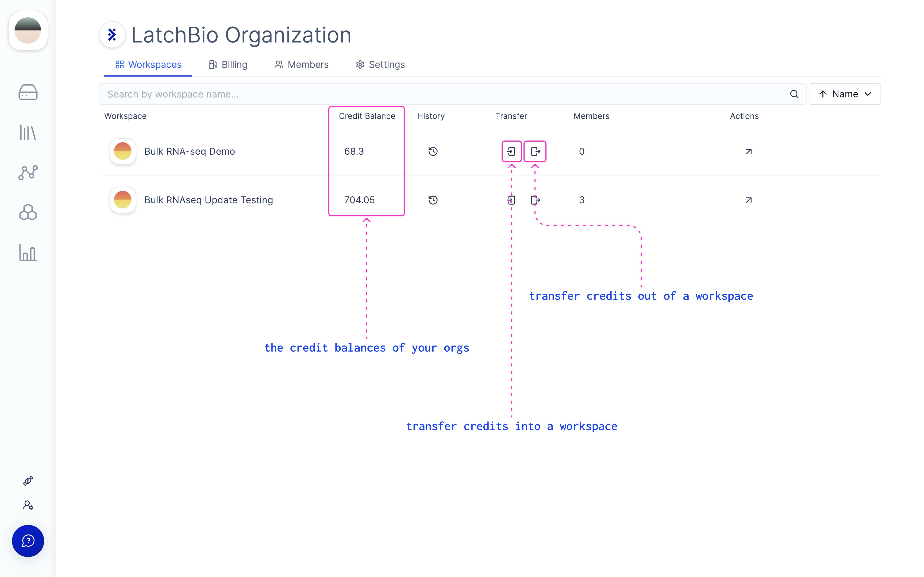Image resolution: width=924 pixels, height=577 pixels.
Task: Switch to the Billing tab
Action: pyautogui.click(x=228, y=64)
